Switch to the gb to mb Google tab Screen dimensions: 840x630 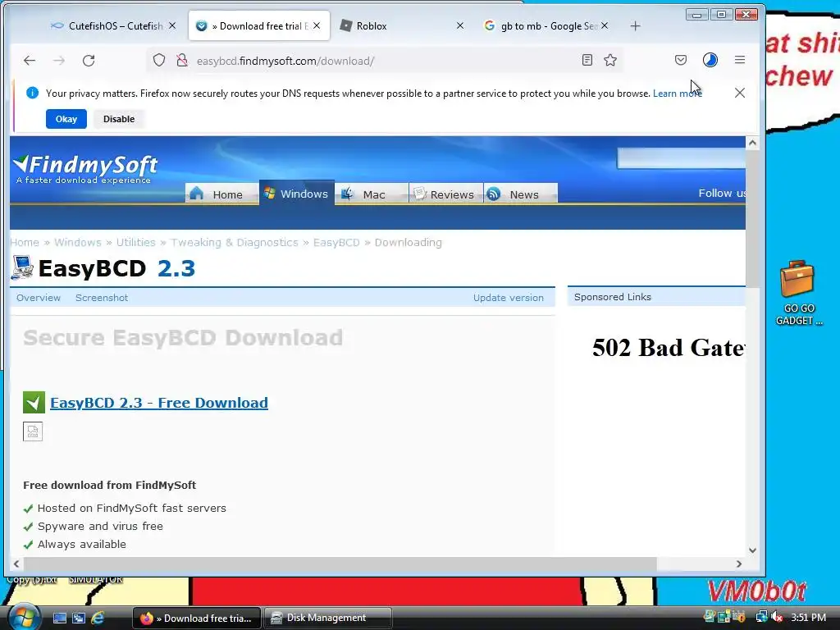pos(546,25)
